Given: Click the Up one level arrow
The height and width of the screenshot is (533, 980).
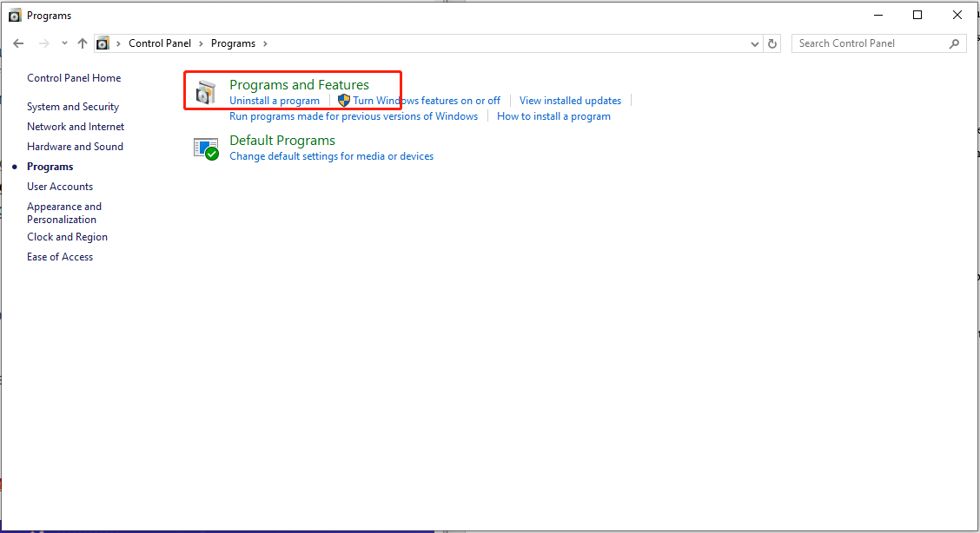Looking at the screenshot, I should click(x=83, y=43).
